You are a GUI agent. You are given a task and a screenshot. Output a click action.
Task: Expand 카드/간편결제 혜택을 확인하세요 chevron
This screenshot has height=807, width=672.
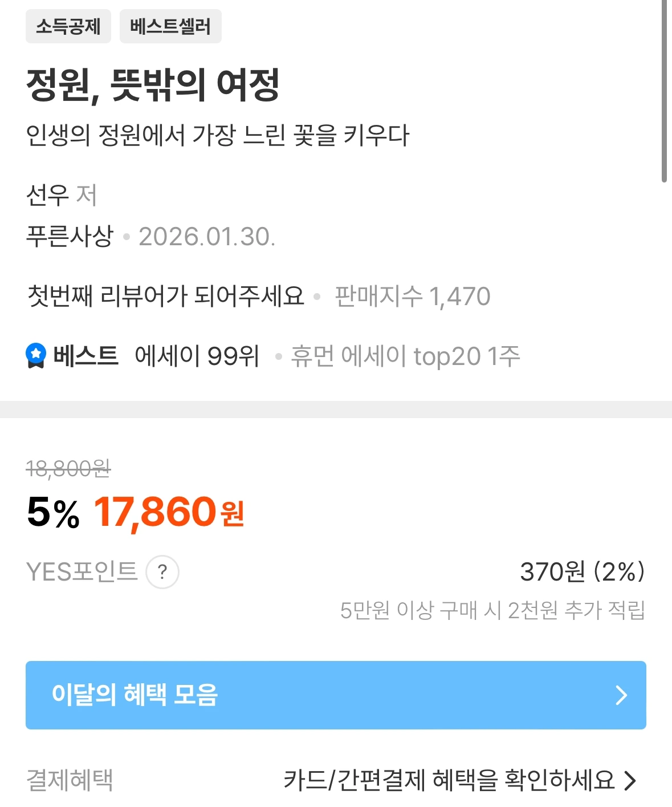[x=630, y=780]
